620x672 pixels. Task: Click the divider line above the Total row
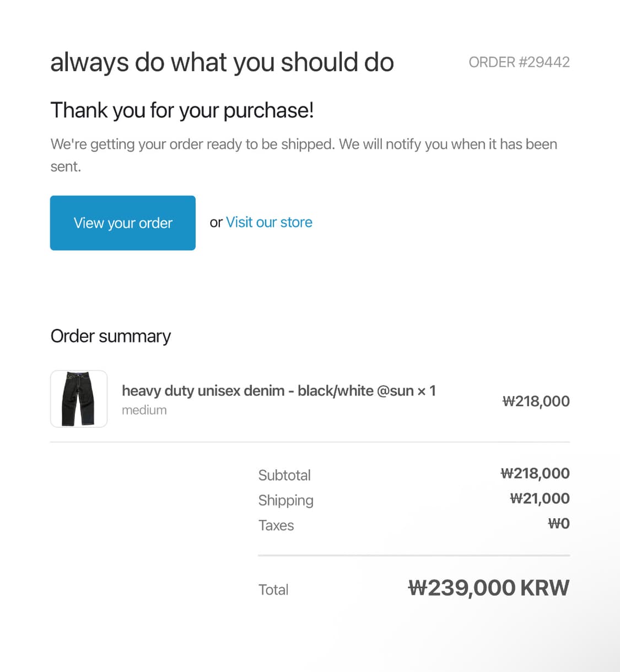point(413,556)
